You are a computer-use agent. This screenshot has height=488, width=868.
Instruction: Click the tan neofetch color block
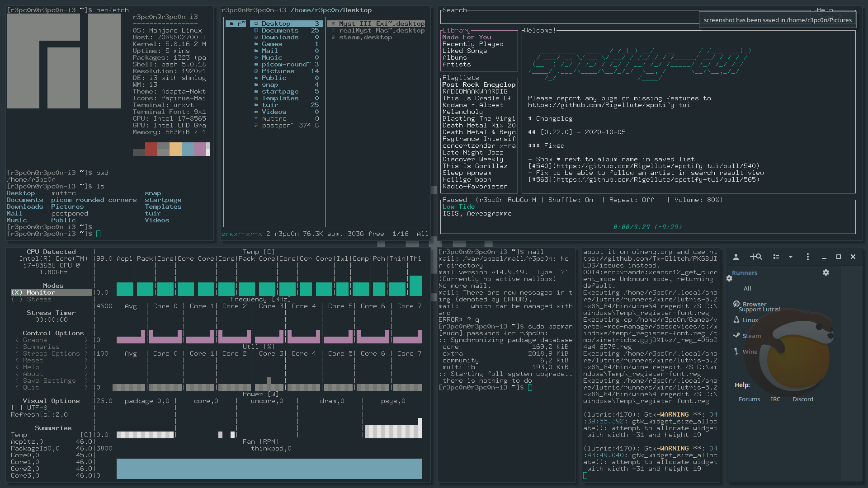(x=175, y=149)
